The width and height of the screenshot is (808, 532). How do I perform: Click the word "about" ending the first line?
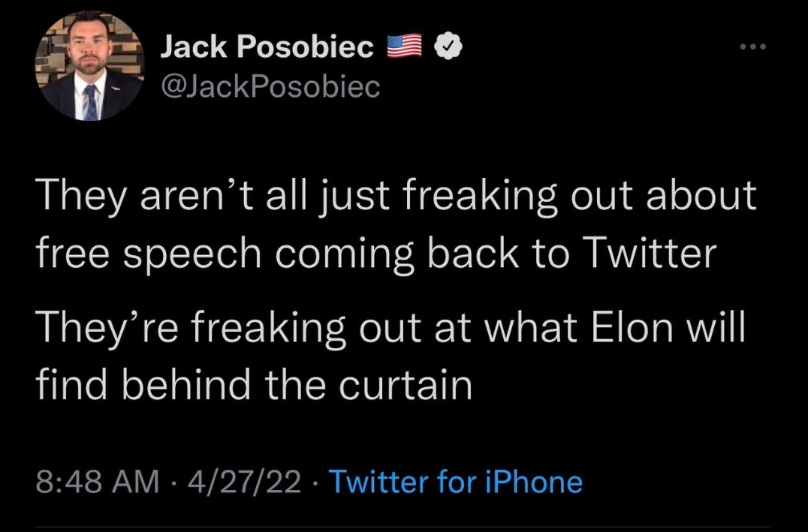703,195
